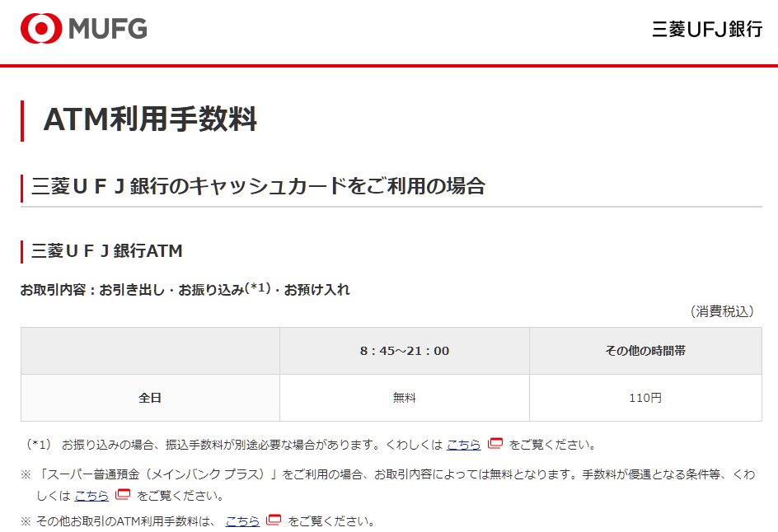Click the new-window icon after the 振込手数料 こちら link
Screen dimensions: 778x532
tap(495, 443)
